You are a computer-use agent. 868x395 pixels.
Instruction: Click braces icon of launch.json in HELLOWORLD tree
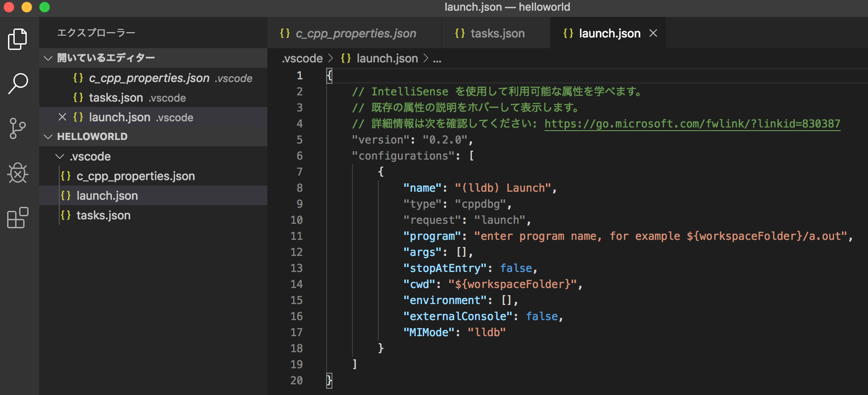point(66,196)
